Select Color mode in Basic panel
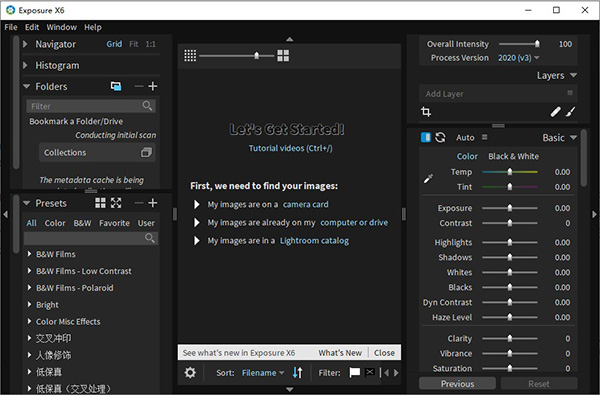 [x=467, y=156]
